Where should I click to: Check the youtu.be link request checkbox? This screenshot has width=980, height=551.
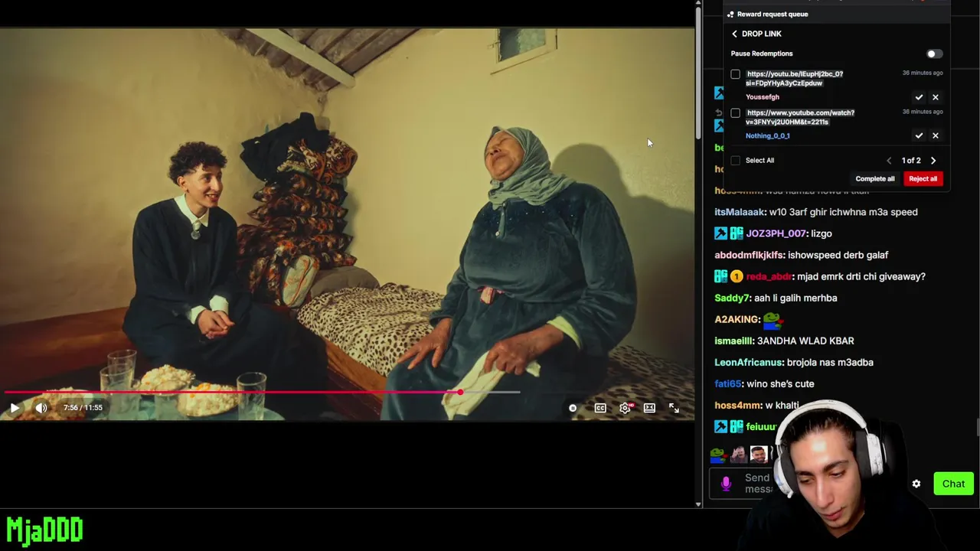736,74
